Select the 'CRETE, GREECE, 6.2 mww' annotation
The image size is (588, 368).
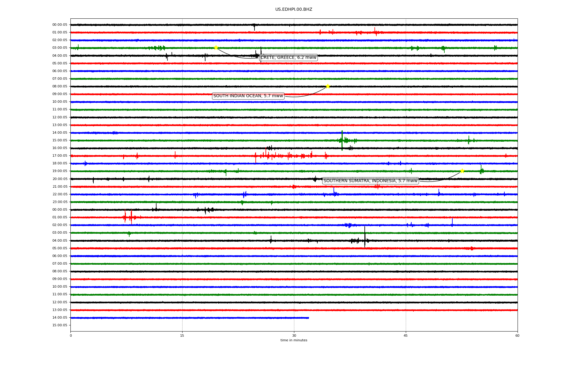(288, 58)
